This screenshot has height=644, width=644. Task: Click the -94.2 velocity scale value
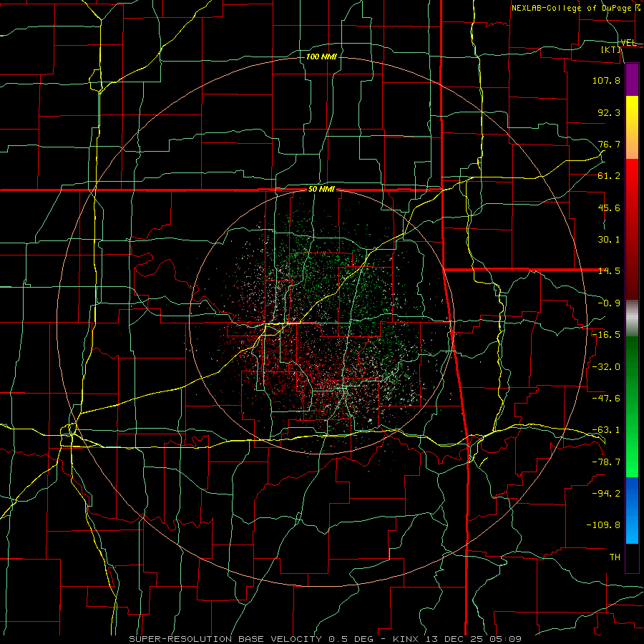tap(606, 494)
